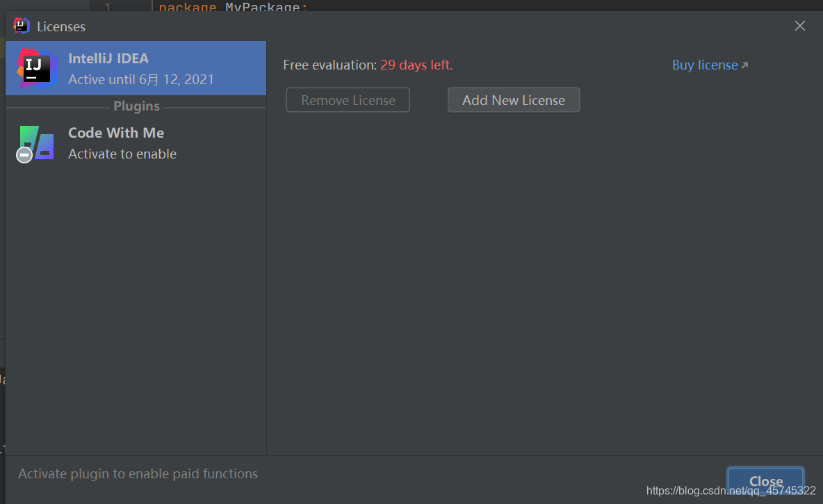The image size is (823, 504).
Task: Click the 'Active until 6月 12, 2021' text
Action: (x=141, y=80)
